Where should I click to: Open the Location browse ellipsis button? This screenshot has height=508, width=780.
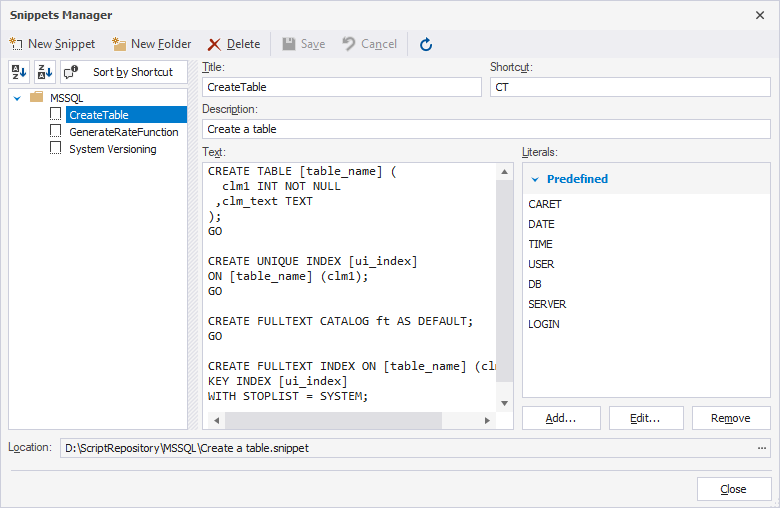pyautogui.click(x=762, y=448)
